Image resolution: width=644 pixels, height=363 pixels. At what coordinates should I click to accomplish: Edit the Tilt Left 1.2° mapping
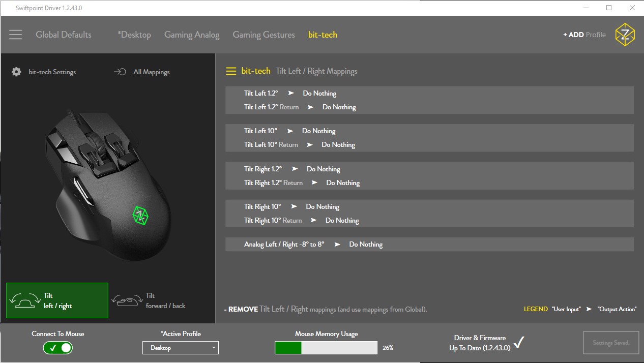(429, 93)
